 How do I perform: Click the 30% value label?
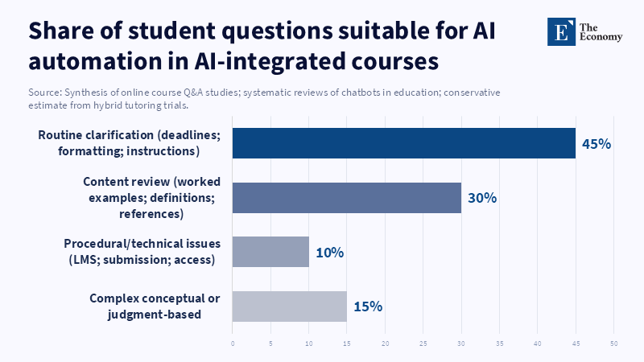481,198
